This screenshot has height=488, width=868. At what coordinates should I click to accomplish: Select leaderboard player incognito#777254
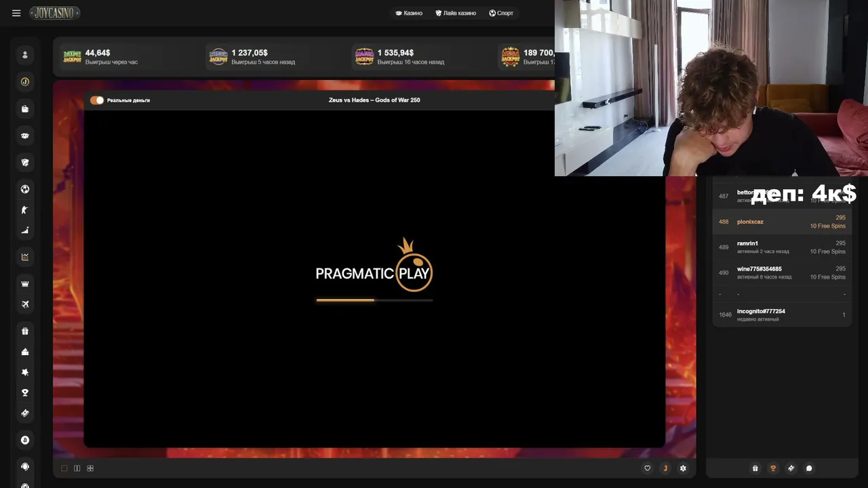pos(782,315)
